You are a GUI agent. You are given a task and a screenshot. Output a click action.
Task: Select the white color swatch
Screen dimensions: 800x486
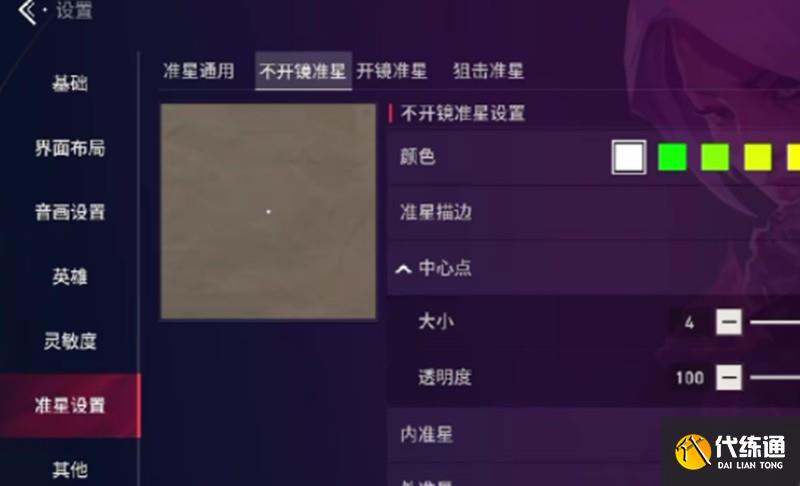[629, 157]
